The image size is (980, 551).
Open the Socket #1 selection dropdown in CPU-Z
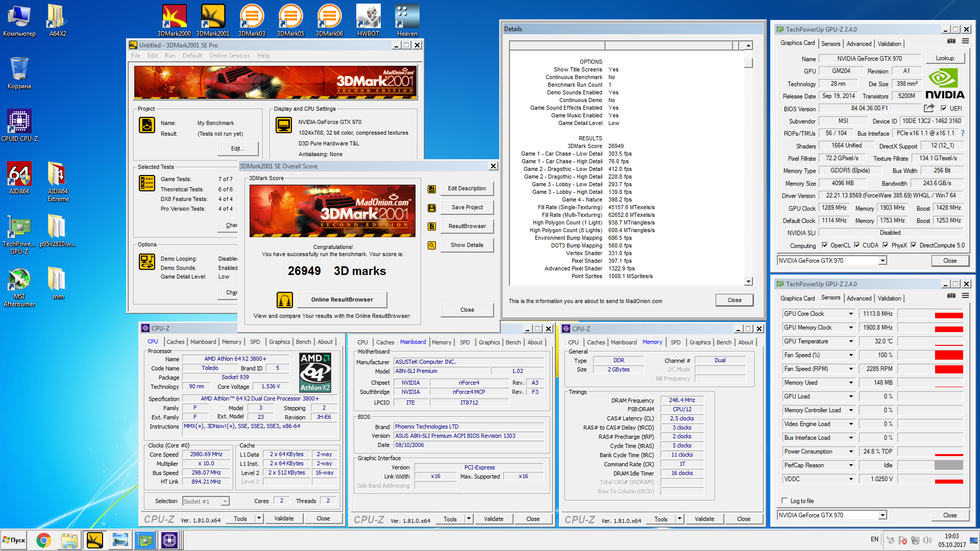coord(225,502)
